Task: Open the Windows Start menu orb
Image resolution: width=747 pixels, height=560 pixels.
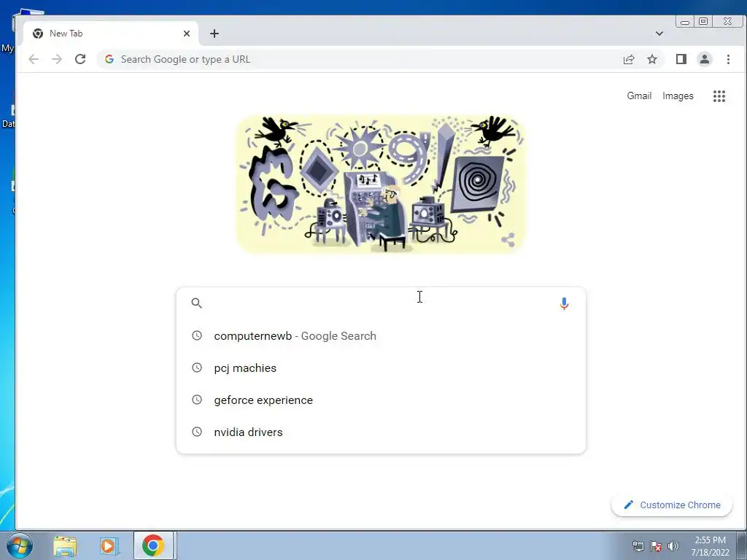Action: [20, 545]
